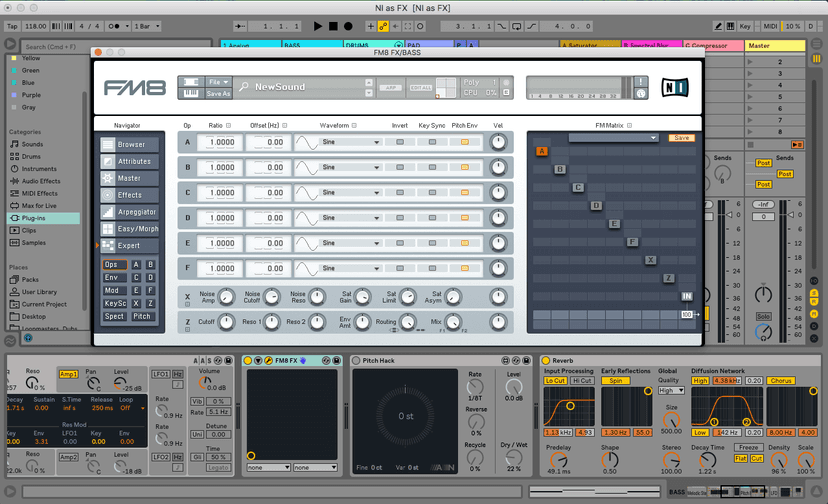This screenshot has height=504, width=828.
Task: Enable the MIDI map mode button
Action: (770, 26)
